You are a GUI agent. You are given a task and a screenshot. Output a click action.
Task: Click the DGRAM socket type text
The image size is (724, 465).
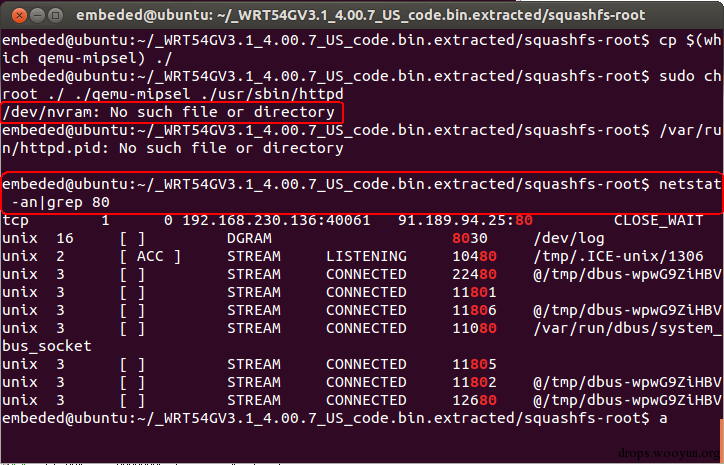[x=249, y=238]
